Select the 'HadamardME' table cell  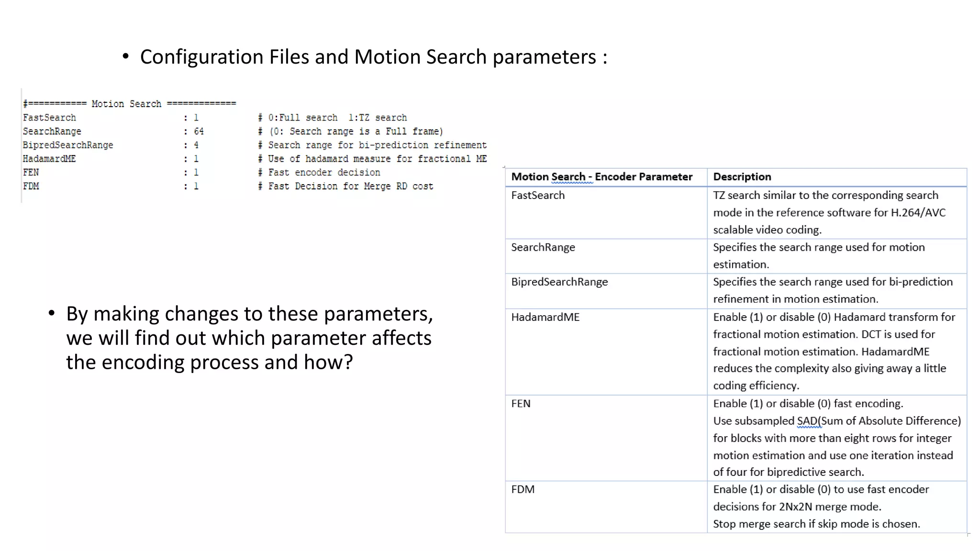click(x=606, y=352)
